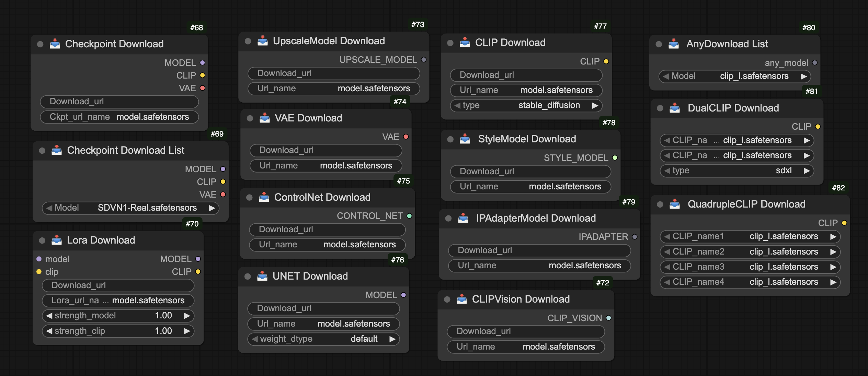Click the #72 node ID badge
Image resolution: width=868 pixels, height=376 pixels.
pyautogui.click(x=603, y=283)
